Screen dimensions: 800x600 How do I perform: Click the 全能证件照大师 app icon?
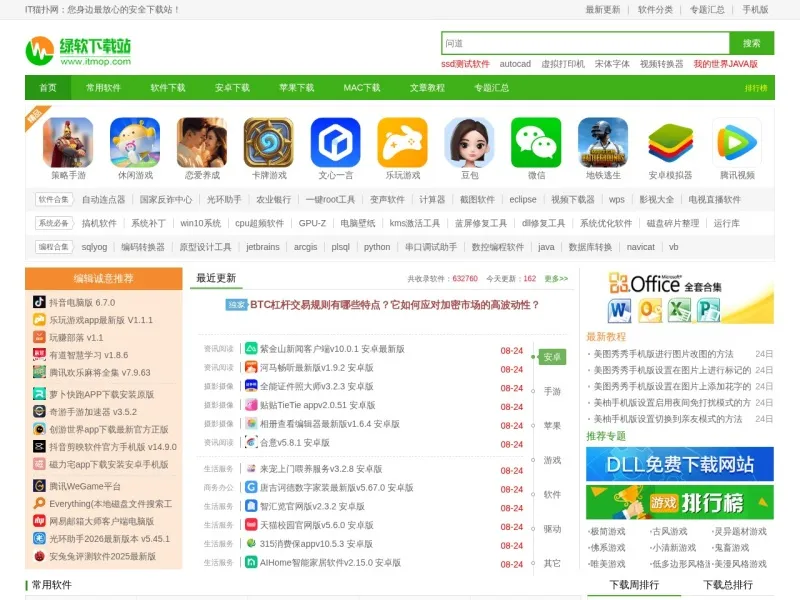[251, 386]
